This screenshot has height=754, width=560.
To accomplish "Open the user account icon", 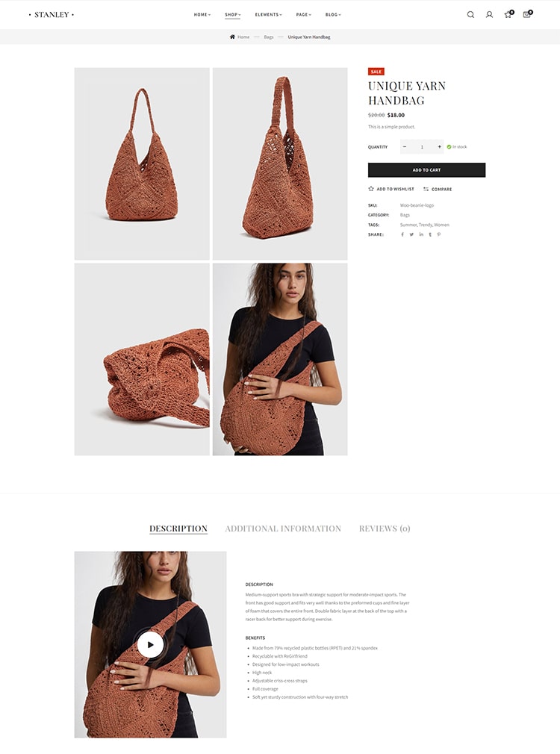I will 489,14.
